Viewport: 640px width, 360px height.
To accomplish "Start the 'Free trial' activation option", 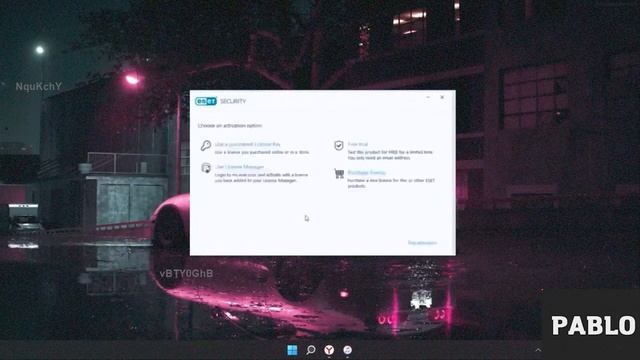I will tap(358, 144).
